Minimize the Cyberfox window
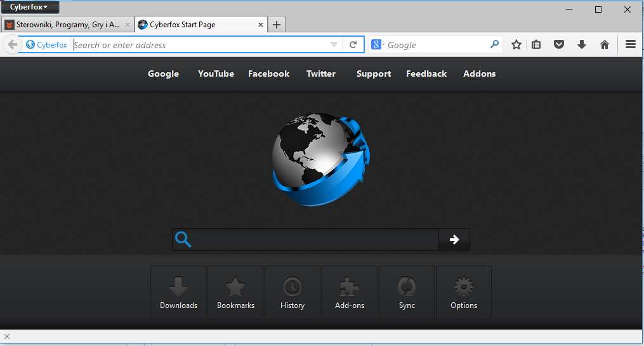 click(569, 9)
